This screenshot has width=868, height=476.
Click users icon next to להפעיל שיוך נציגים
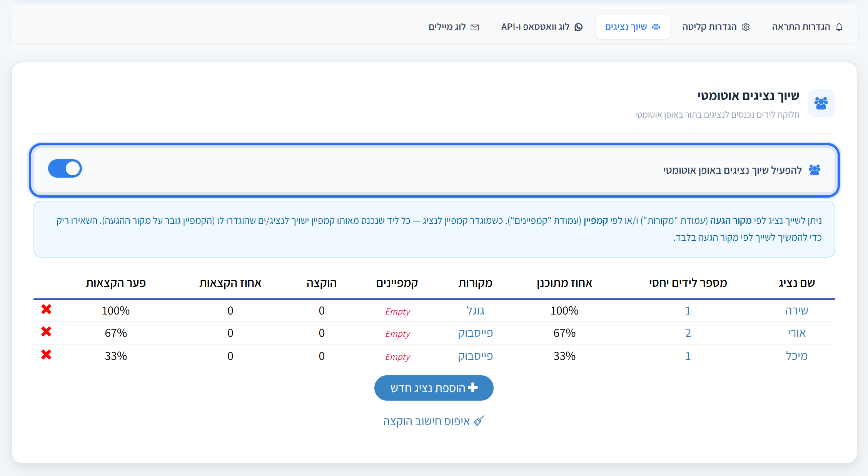pos(815,170)
